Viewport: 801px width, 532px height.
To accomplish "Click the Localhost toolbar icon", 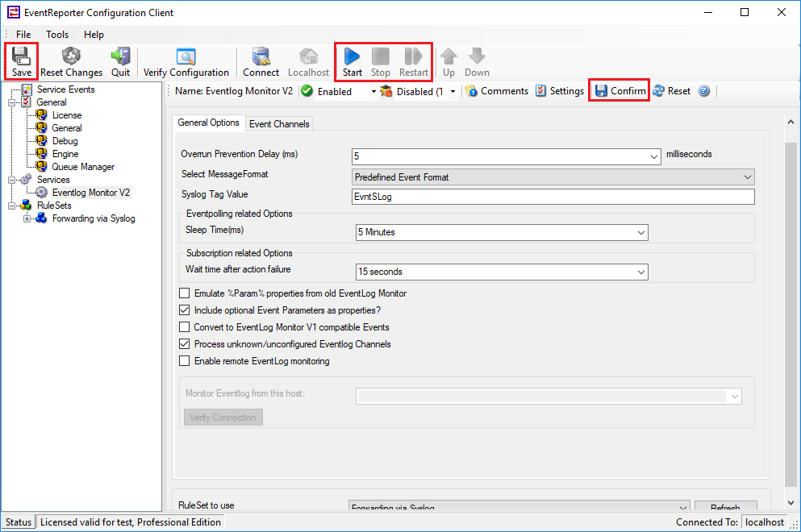I will [309, 62].
